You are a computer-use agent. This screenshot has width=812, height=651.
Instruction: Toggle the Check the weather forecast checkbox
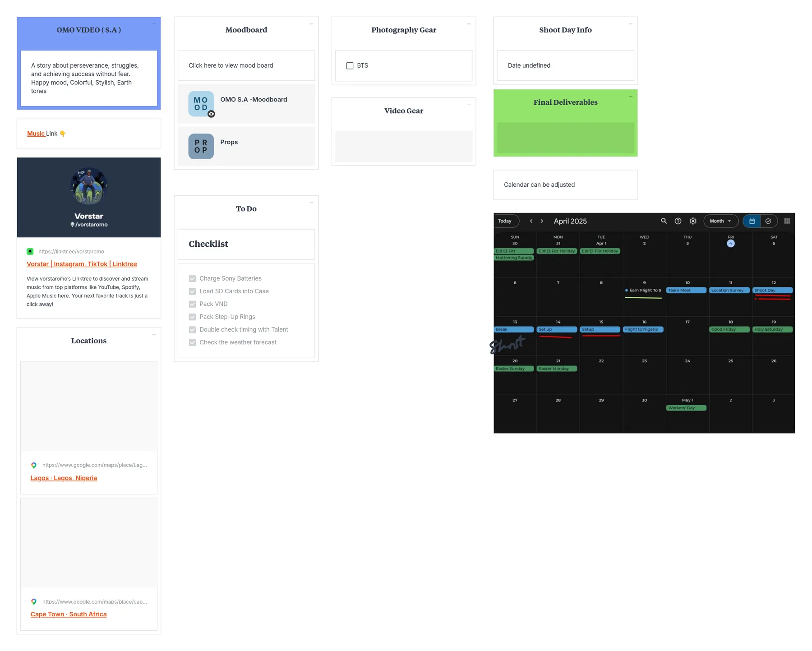192,343
